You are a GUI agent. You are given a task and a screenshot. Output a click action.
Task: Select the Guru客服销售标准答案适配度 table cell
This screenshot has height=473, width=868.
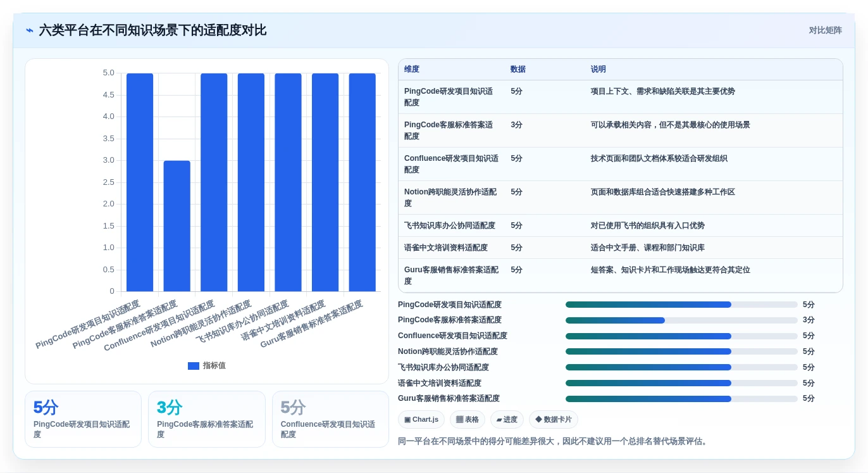pos(451,275)
